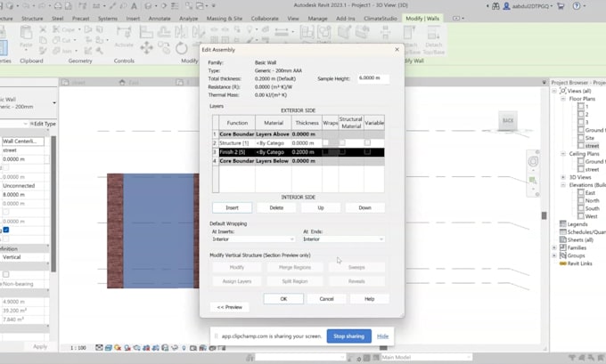Toggle Wraps checkbox for Structure [1] row

[325, 142]
